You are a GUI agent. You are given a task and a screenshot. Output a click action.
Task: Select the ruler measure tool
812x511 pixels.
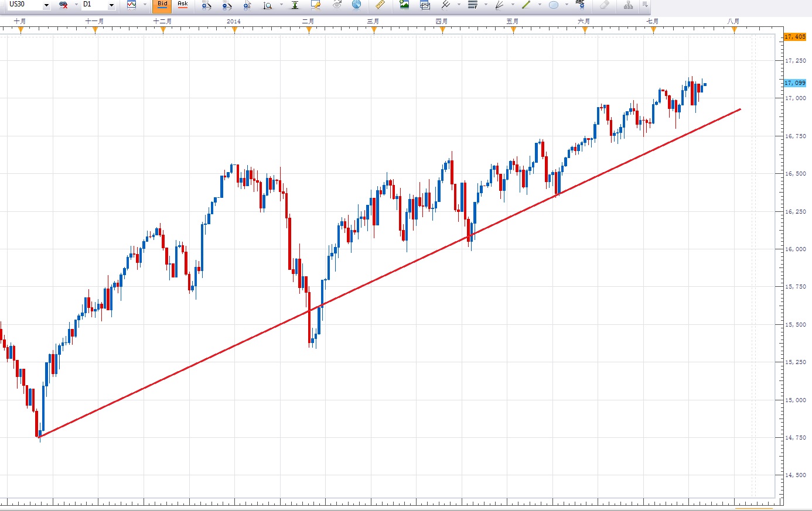[380, 5]
